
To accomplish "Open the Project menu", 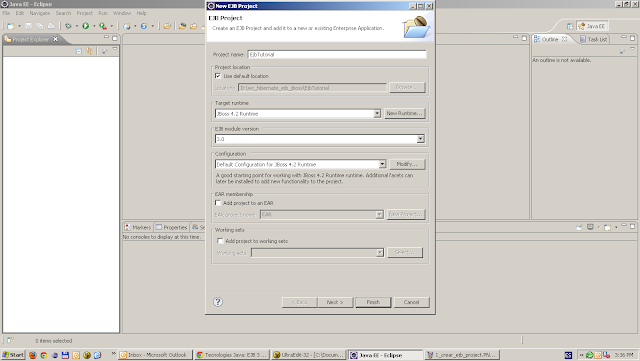I will coord(84,13).
